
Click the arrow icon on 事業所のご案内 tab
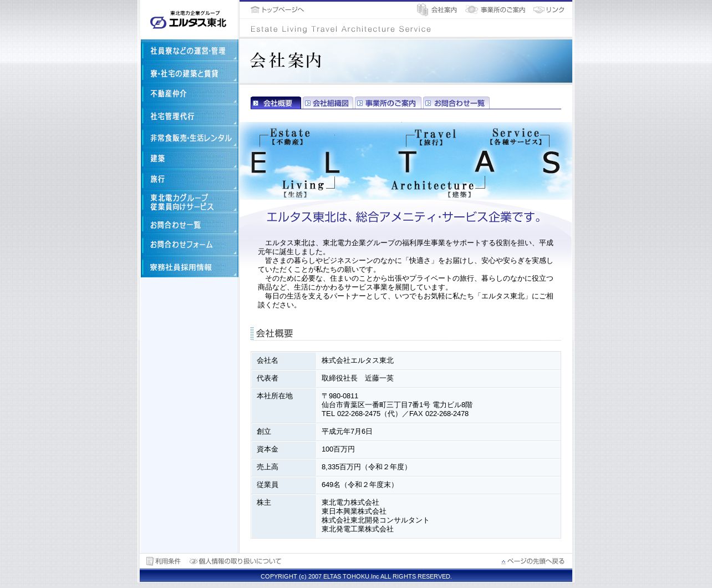360,103
